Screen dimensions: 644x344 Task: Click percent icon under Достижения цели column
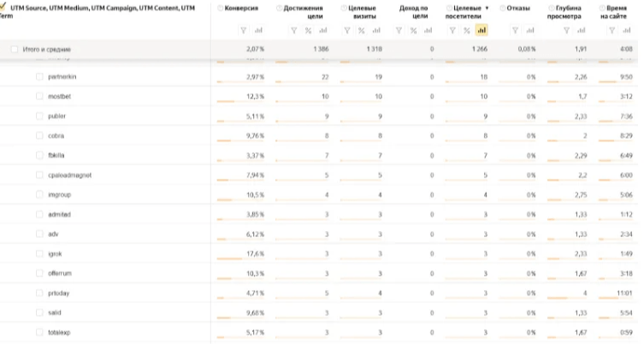(x=307, y=31)
